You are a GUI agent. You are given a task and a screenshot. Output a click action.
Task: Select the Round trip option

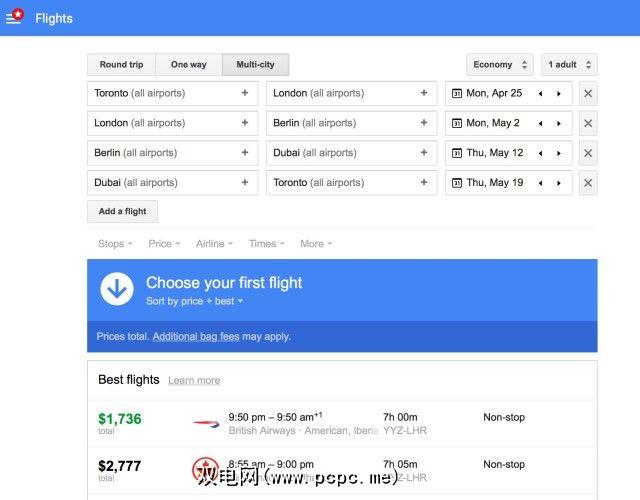pos(121,65)
